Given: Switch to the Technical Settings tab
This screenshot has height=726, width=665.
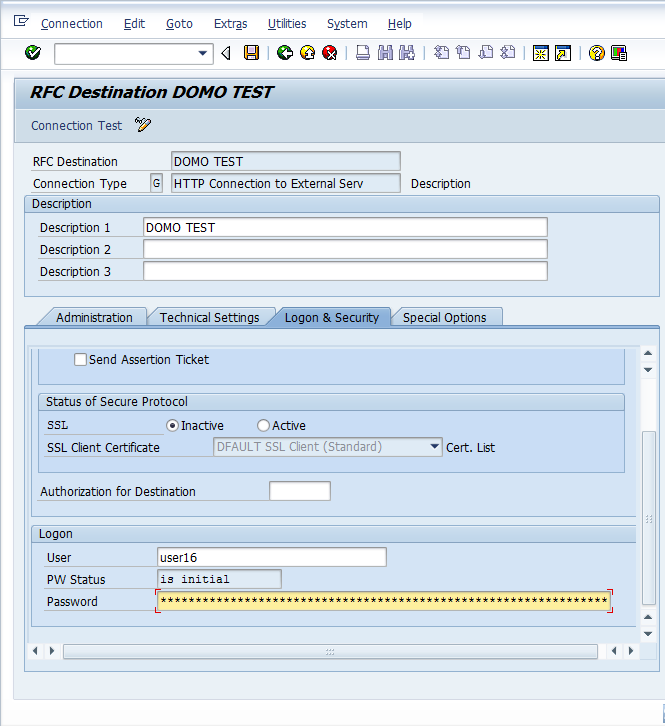Looking at the screenshot, I should pyautogui.click(x=209, y=318).
